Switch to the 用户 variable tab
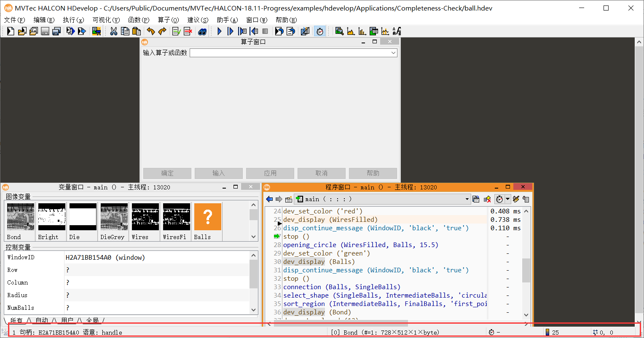Viewport: 644px width, 338px height. coord(67,320)
